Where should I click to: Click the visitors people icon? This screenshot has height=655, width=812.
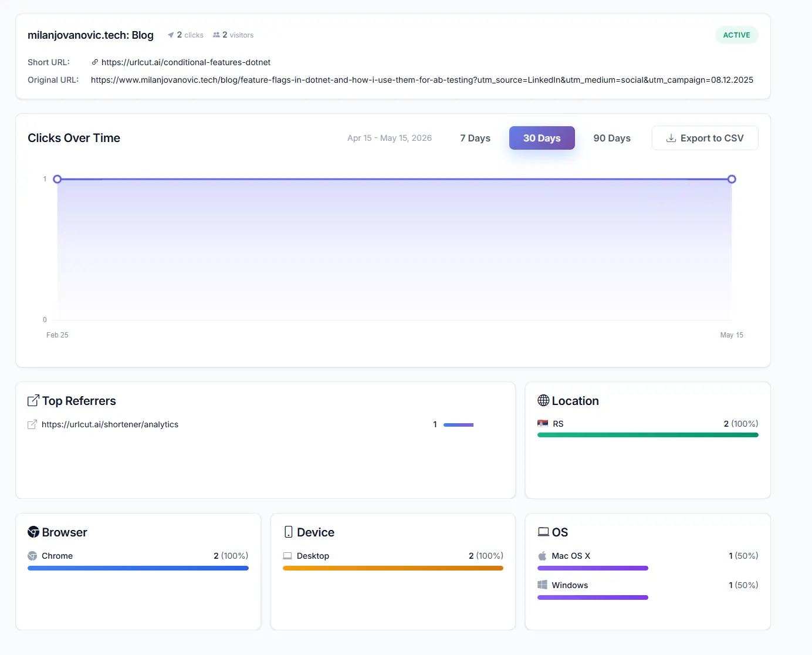tap(216, 35)
